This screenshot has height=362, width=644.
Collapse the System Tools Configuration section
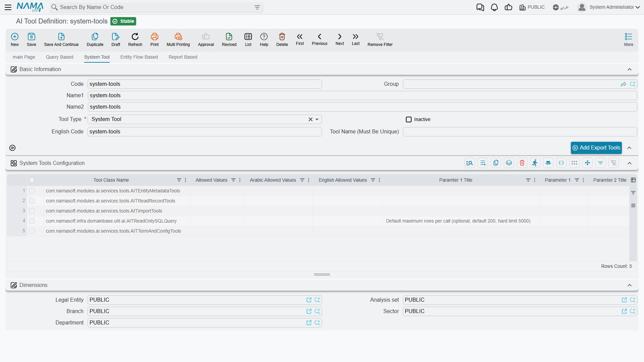(630, 163)
